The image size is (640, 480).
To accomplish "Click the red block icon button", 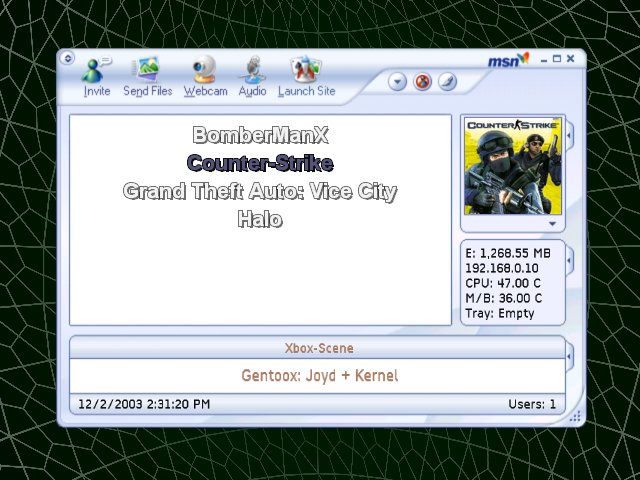I will point(422,82).
